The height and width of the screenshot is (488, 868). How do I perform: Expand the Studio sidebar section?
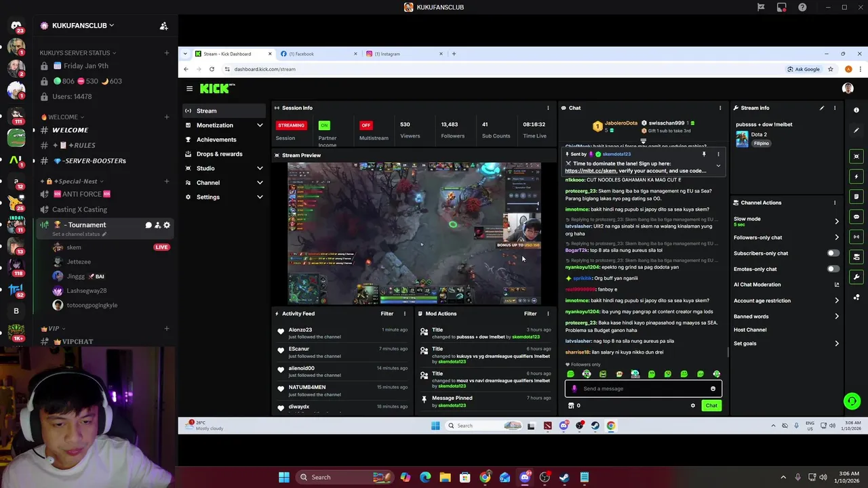[260, 168]
